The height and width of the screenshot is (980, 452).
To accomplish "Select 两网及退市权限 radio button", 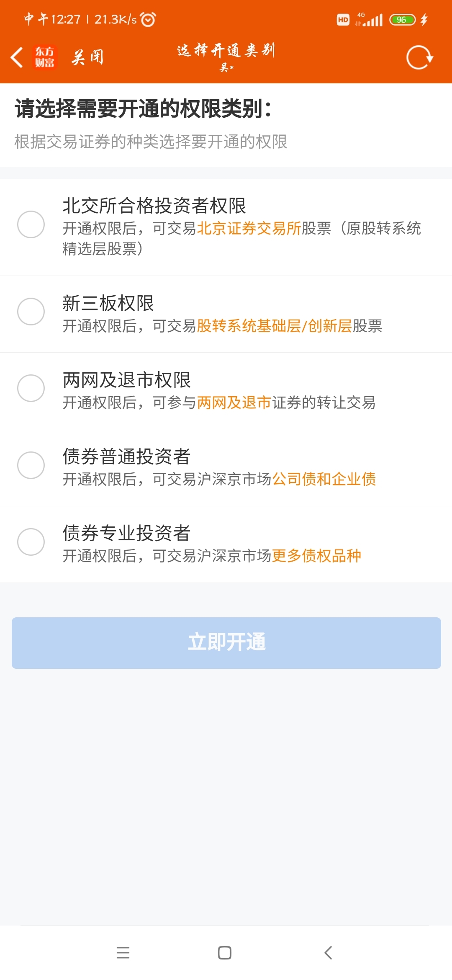I will pyautogui.click(x=31, y=388).
